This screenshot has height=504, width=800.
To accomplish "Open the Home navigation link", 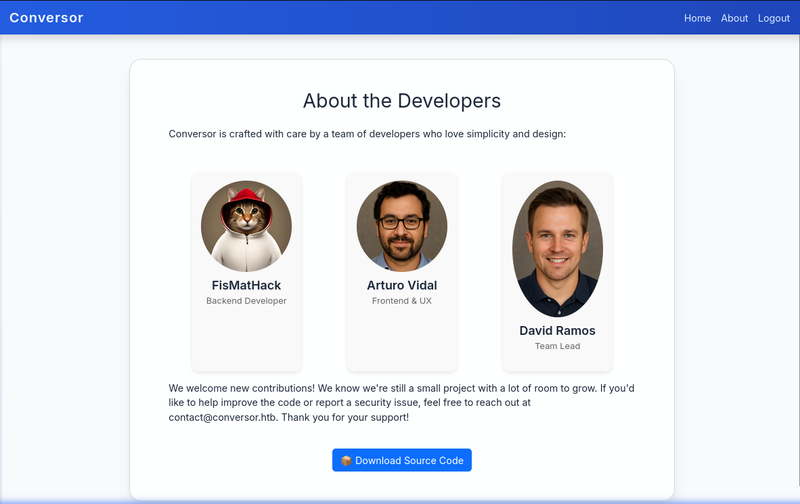I will (x=697, y=18).
